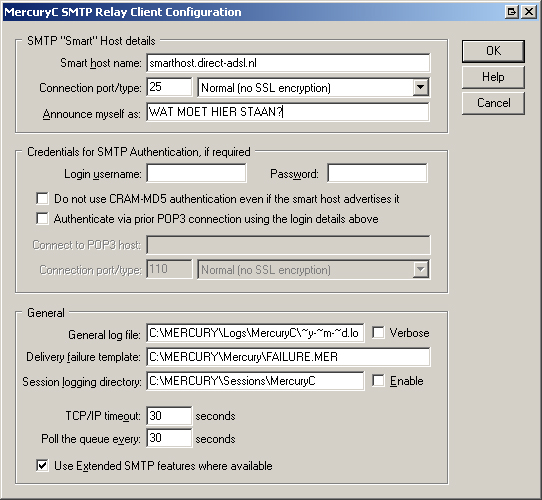Click the title bar restore icon
This screenshot has height=500, width=542.
coord(512,12)
